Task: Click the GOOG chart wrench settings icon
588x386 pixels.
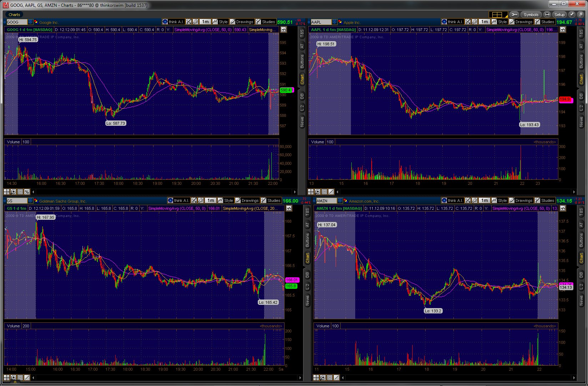Action: [195, 22]
